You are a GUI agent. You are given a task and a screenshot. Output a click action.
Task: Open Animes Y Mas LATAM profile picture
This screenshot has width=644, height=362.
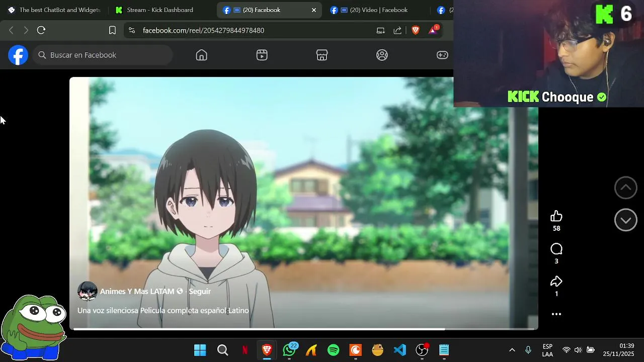[x=87, y=291]
